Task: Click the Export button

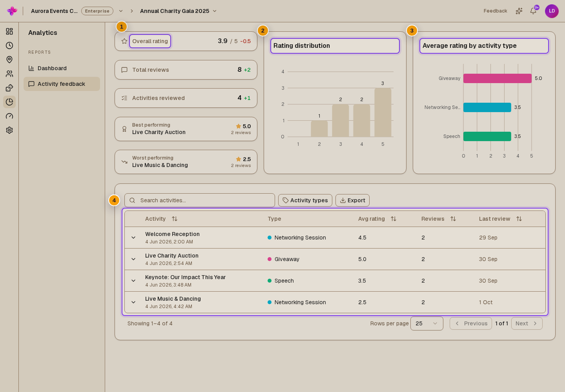Action: (x=352, y=200)
